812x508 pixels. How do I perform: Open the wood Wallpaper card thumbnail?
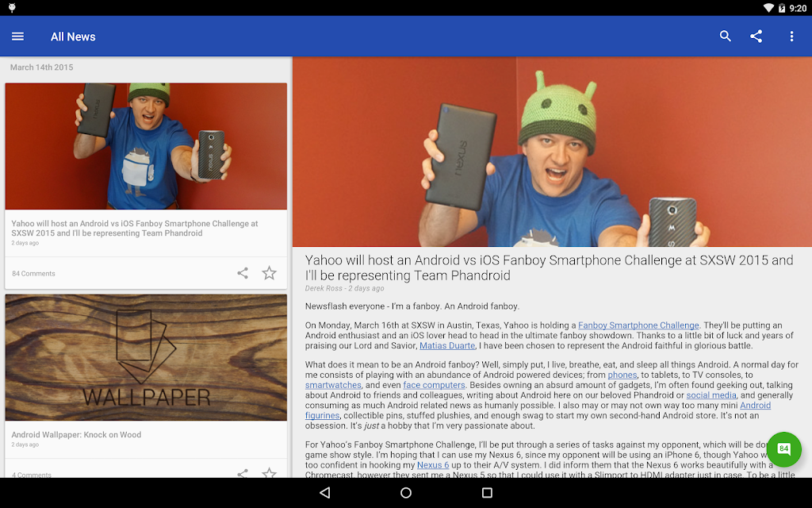[146, 358]
